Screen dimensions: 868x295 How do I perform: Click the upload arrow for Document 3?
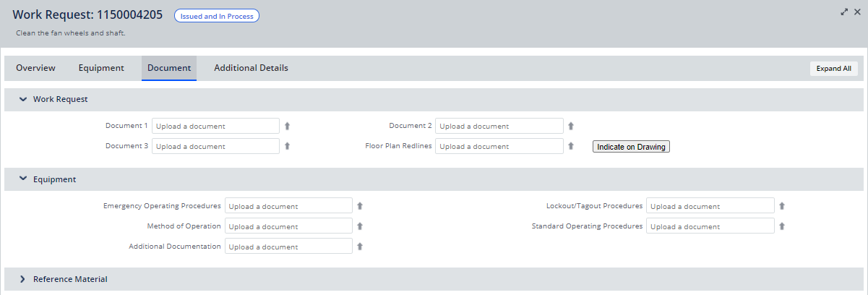pos(287,146)
